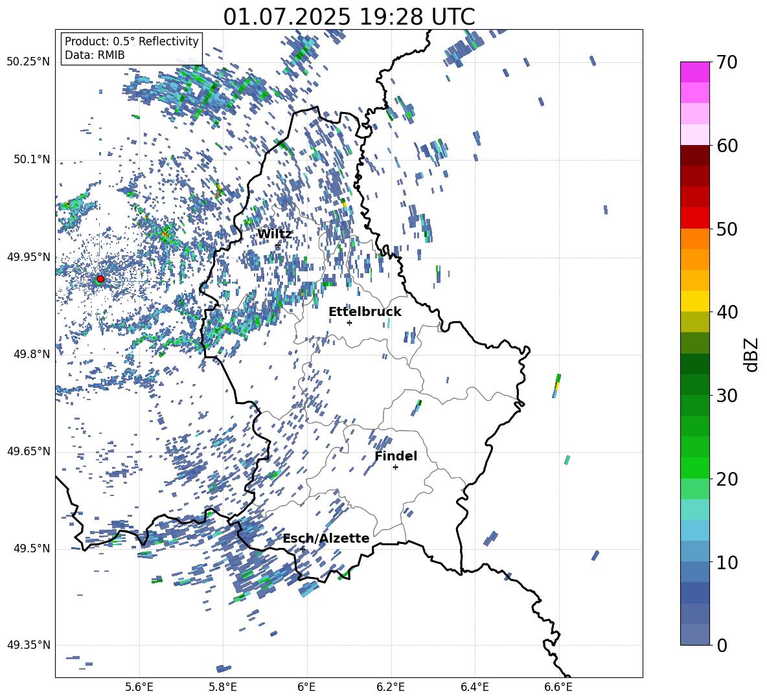The height and width of the screenshot is (700, 767).
Task: Click the Wiltz city label
Action: pos(275,234)
